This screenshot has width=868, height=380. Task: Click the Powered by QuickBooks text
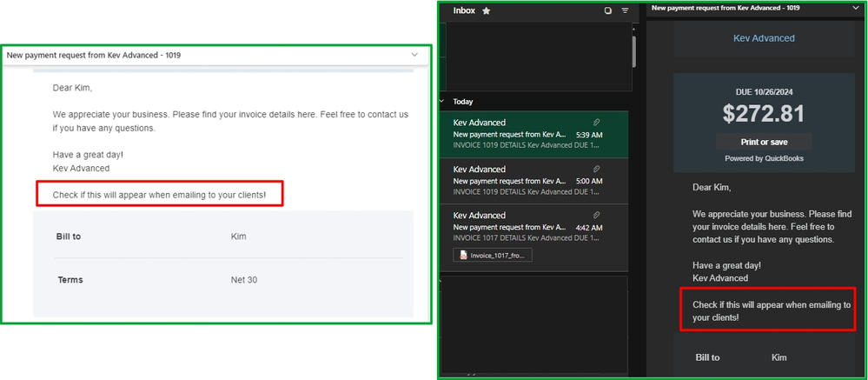point(764,158)
